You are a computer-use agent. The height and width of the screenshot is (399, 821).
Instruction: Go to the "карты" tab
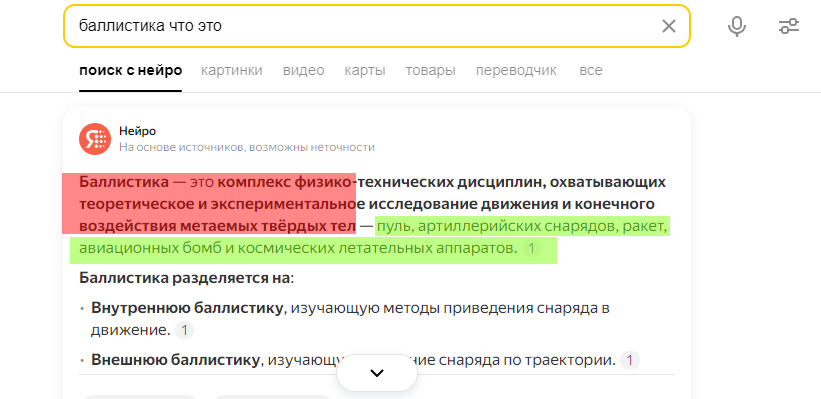(365, 70)
